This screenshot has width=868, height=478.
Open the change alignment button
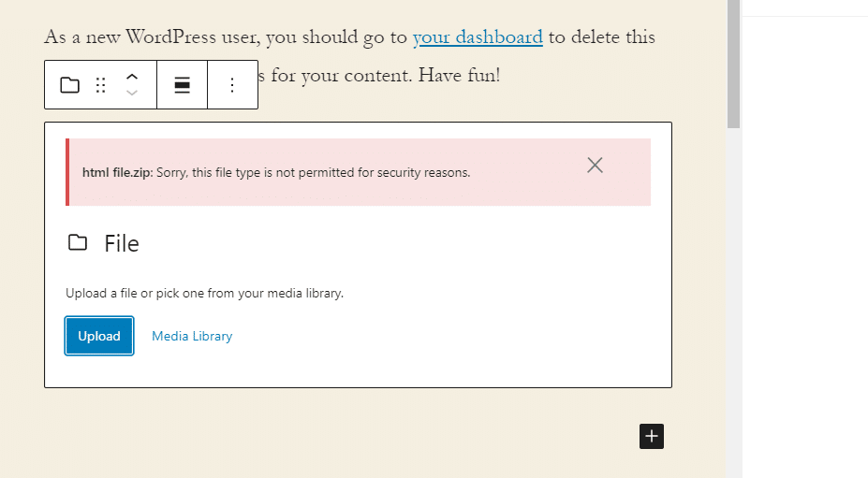tap(183, 85)
